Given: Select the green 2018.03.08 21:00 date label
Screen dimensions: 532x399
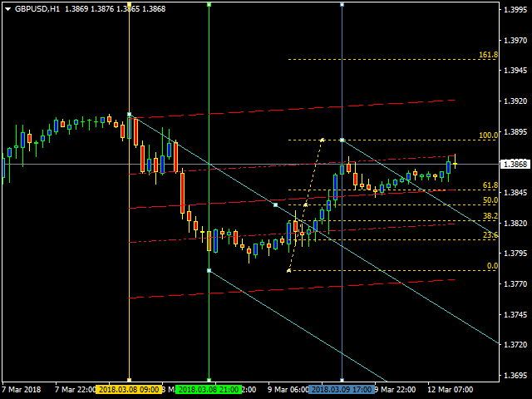Looking at the screenshot, I should point(209,389).
